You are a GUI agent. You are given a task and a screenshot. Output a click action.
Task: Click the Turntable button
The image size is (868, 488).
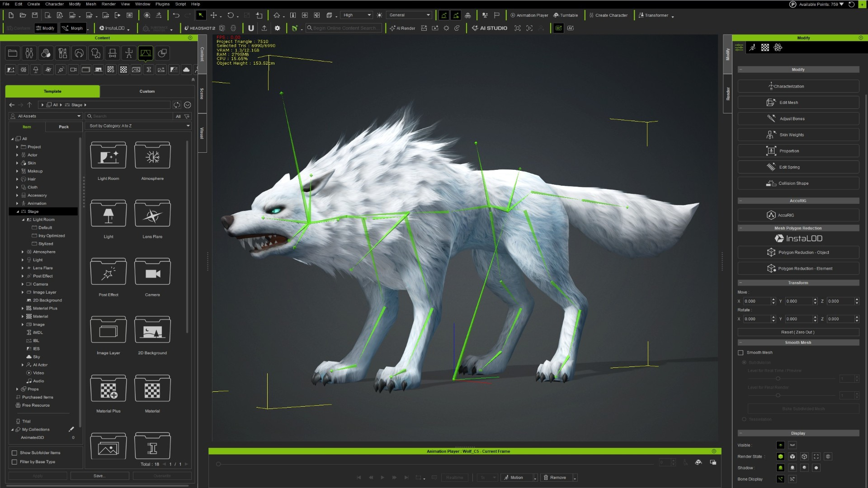[x=566, y=15]
